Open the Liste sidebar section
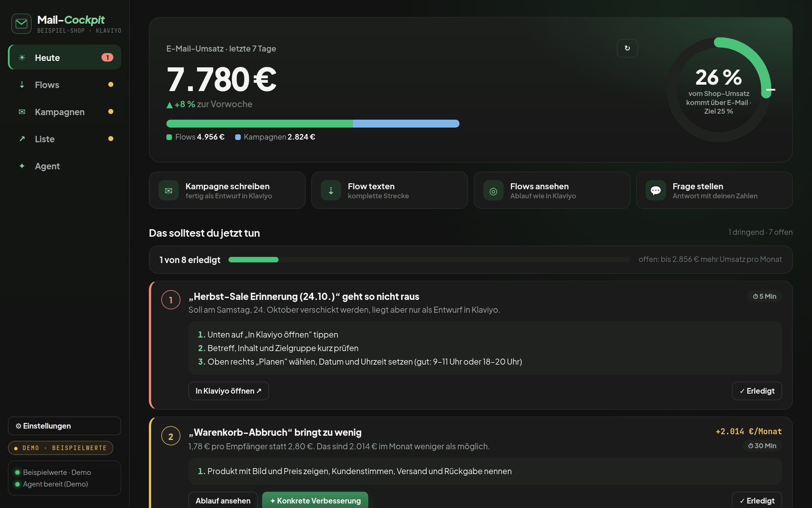 (x=65, y=139)
